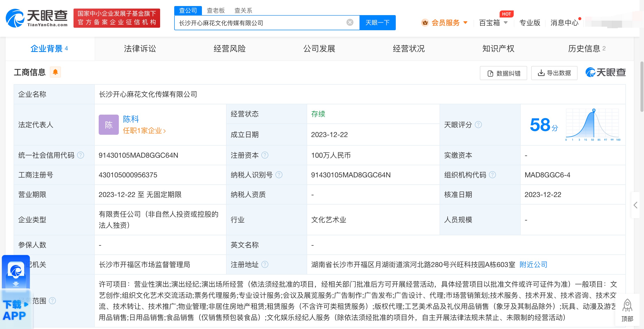Click 2023-12-22 至 无固定期限 value
Viewport: 644px width, 329px height.
pos(140,194)
